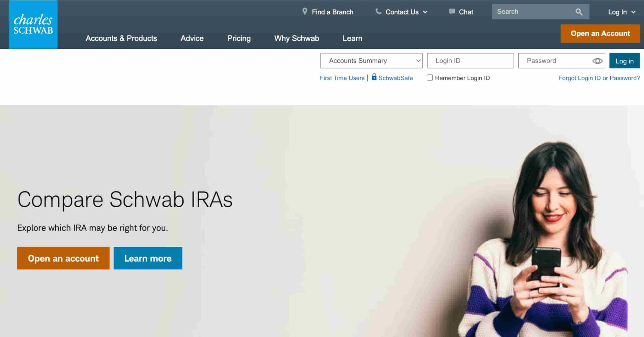
Task: Open the Accounts Summary dropdown
Action: pos(371,61)
